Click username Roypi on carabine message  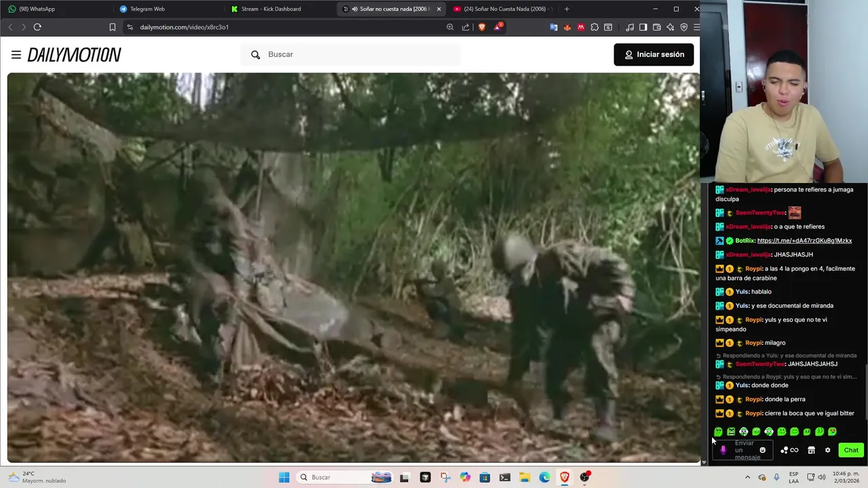coord(754,268)
